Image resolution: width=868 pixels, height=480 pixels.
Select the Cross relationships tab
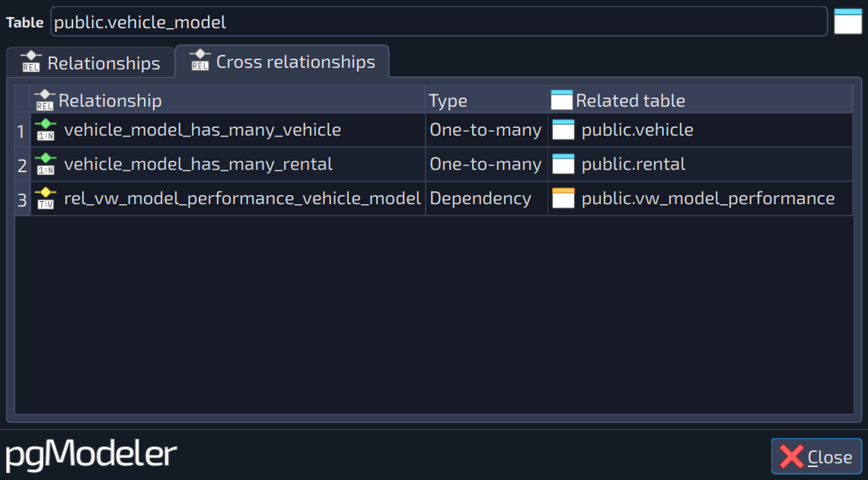[x=282, y=62]
